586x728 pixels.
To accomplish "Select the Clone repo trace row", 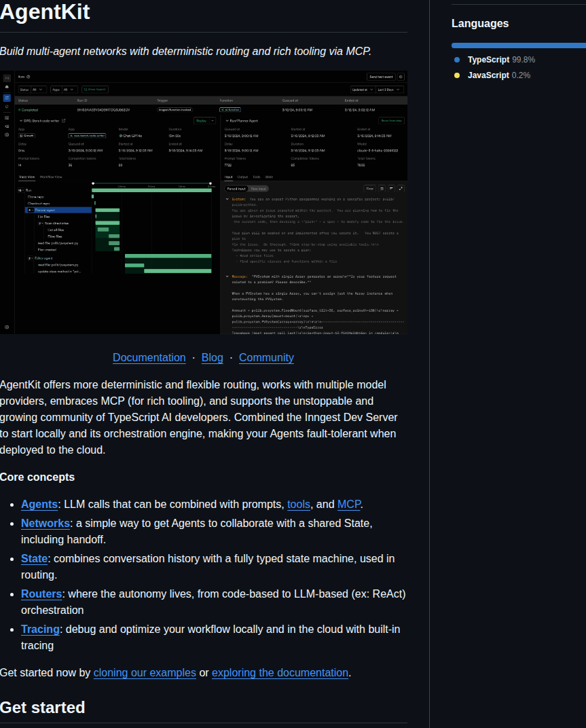I will pyautogui.click(x=36, y=197).
